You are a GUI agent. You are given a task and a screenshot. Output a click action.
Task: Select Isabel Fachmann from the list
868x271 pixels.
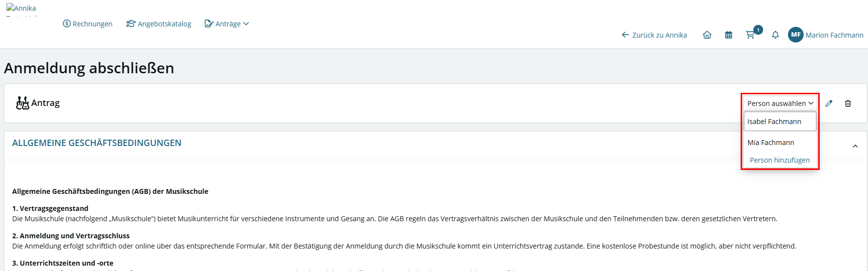780,122
